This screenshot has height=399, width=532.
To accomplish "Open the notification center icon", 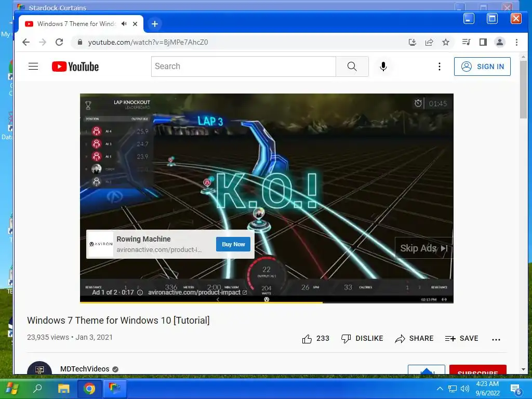I will pyautogui.click(x=515, y=389).
